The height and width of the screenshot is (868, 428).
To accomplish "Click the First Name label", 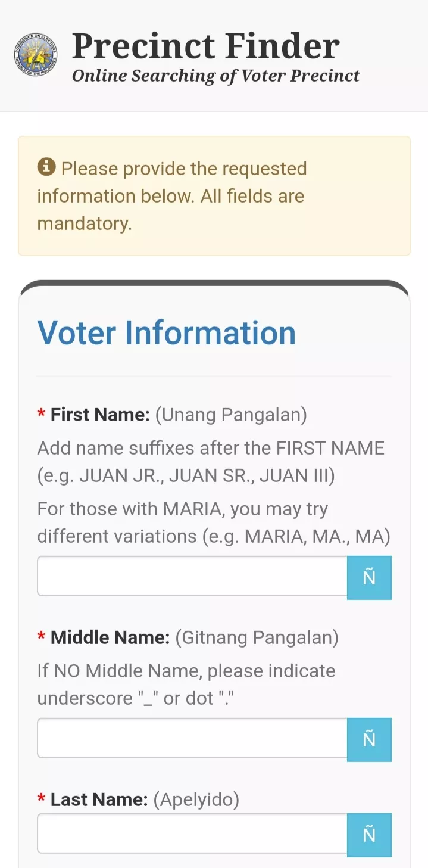I will click(100, 415).
